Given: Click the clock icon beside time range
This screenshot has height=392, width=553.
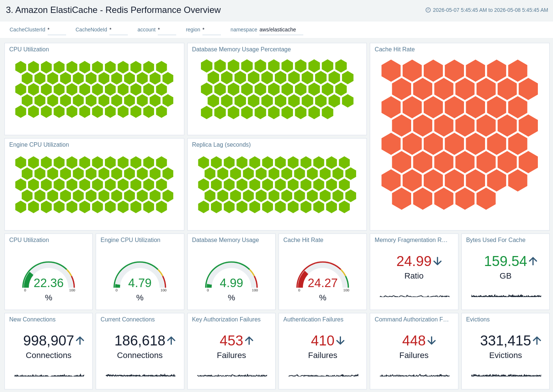Looking at the screenshot, I should [x=428, y=10].
